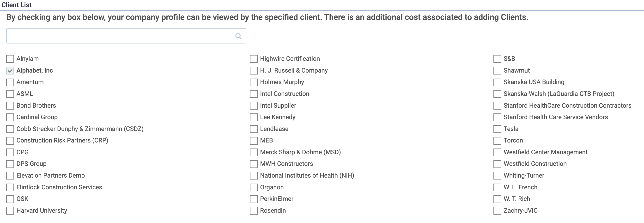Check the GSK client box
The width and height of the screenshot is (644, 223).
coord(10,199)
